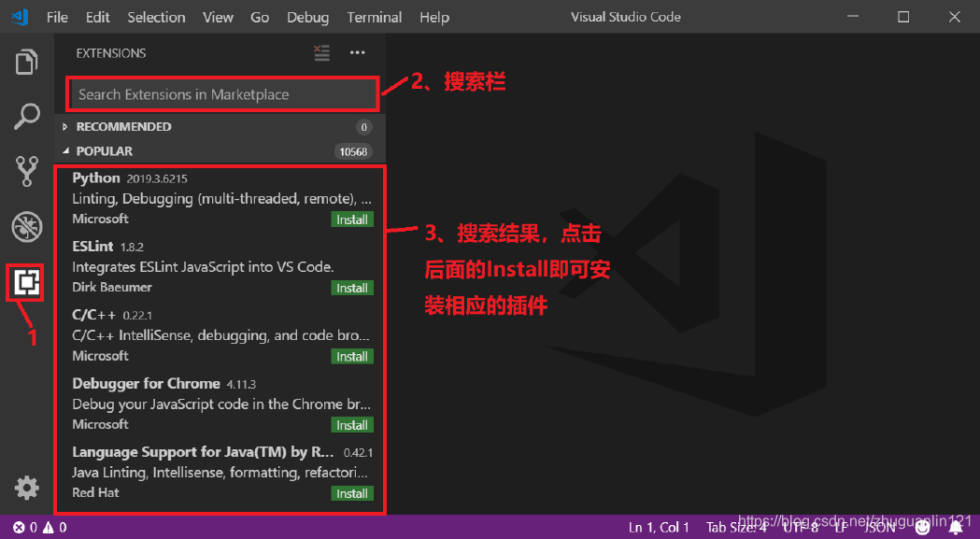Install the Python extension
This screenshot has width=980, height=539.
(x=352, y=219)
